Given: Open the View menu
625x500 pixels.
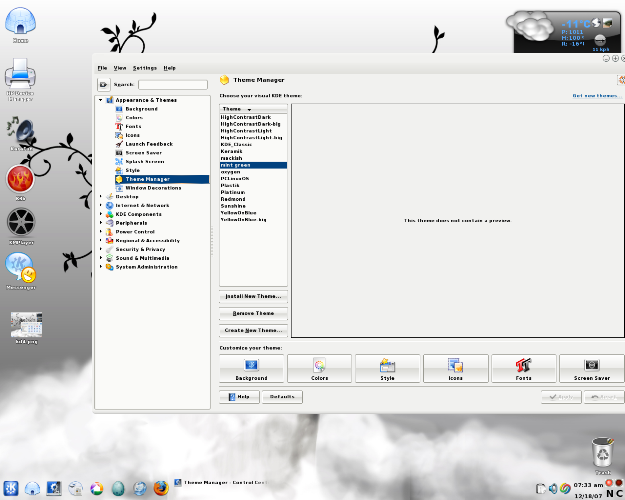Looking at the screenshot, I should point(120,68).
